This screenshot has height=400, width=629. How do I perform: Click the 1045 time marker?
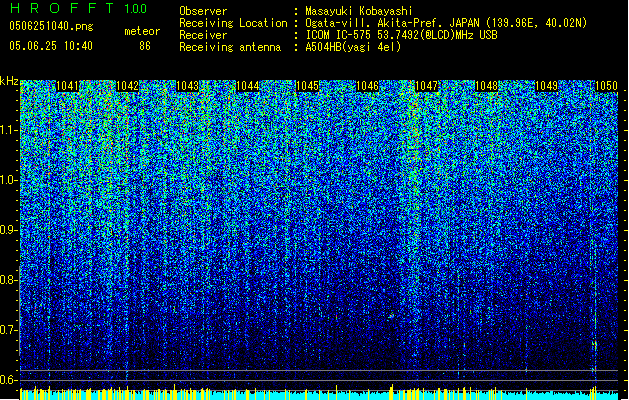click(x=307, y=86)
